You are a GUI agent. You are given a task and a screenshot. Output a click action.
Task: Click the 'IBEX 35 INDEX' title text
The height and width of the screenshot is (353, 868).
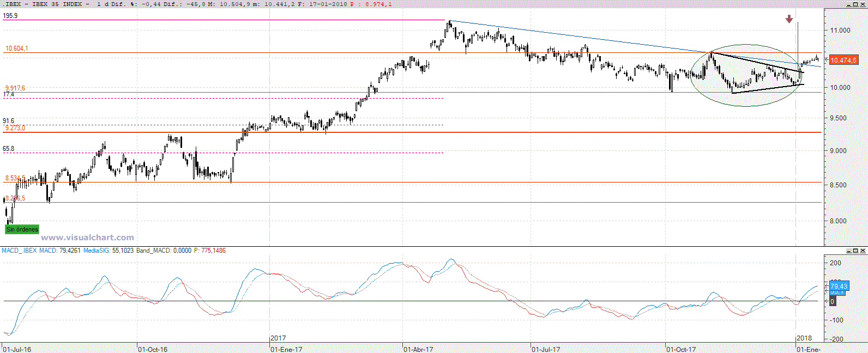(x=57, y=4)
